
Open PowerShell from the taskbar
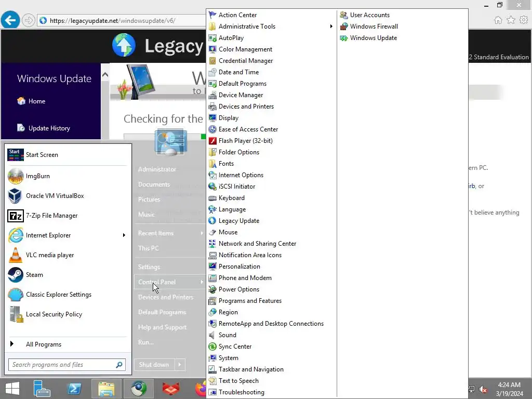[x=74, y=389]
